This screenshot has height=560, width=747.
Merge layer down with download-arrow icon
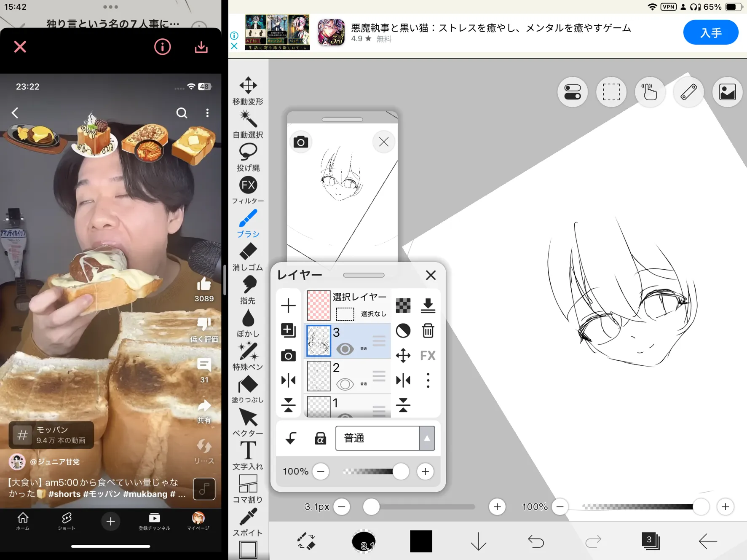428,305
